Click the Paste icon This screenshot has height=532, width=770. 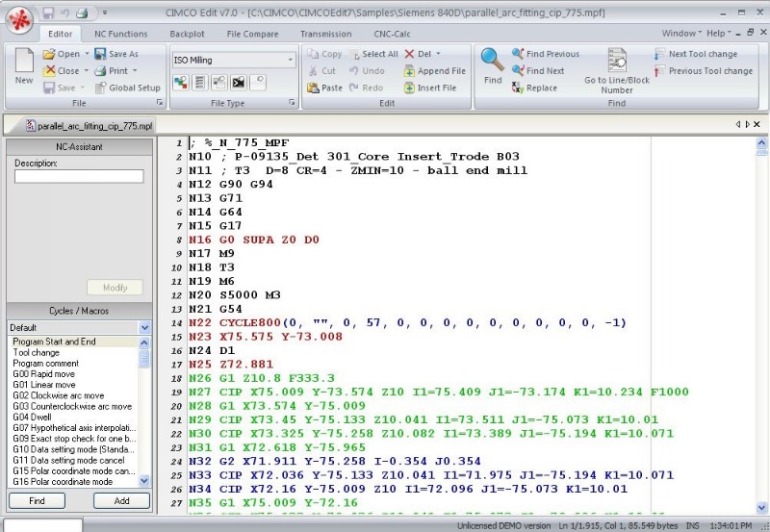click(x=314, y=88)
